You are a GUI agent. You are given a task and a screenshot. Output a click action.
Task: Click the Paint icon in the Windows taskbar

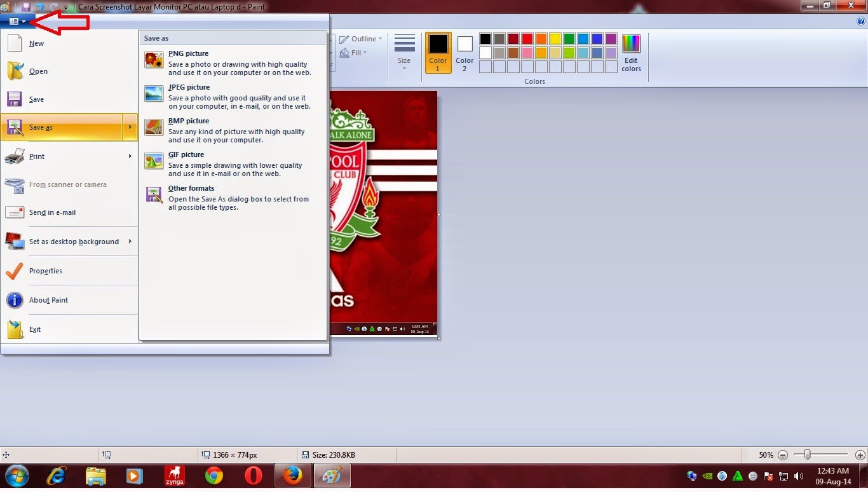[332, 475]
